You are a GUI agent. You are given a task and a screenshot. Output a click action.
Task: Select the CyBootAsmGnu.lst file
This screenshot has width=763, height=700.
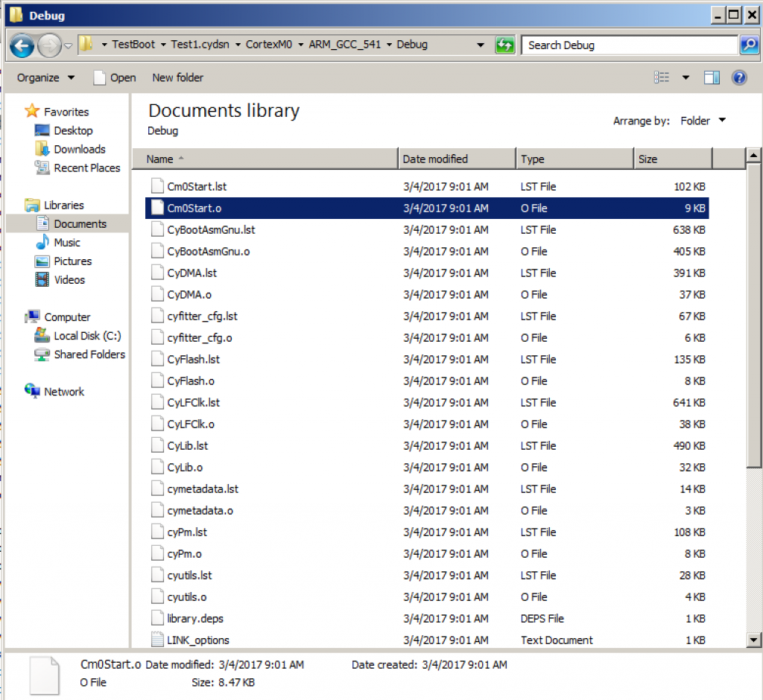(211, 230)
